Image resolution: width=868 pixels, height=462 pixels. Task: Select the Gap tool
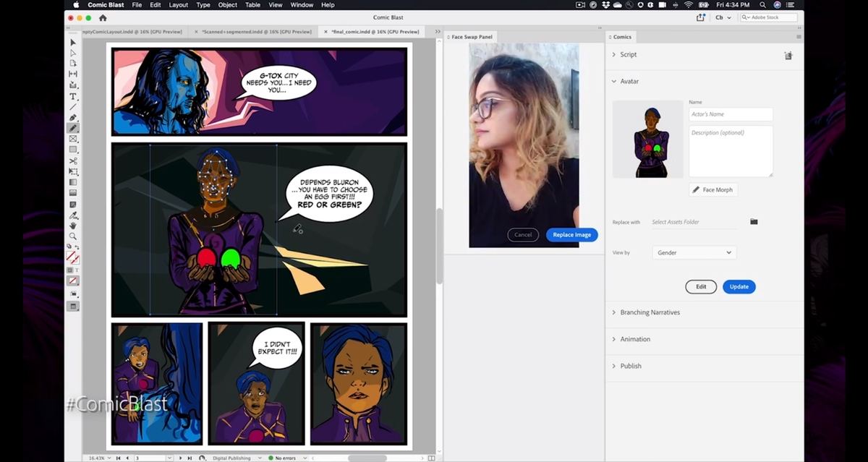[73, 74]
